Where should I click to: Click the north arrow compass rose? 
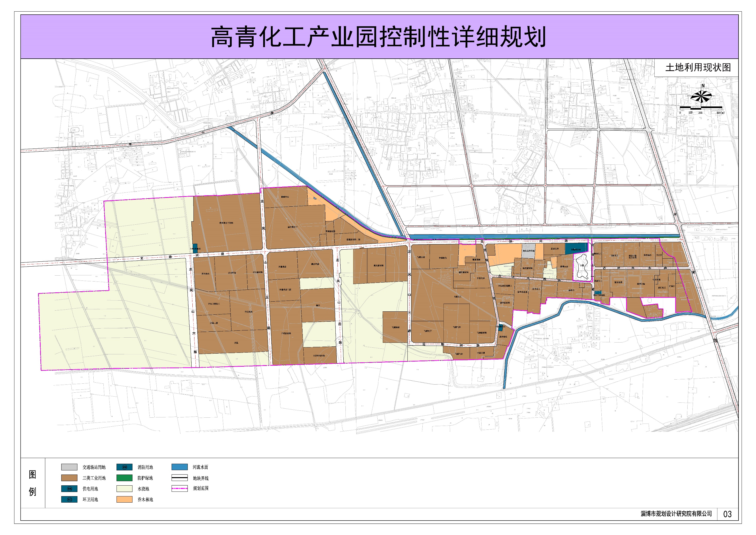pos(701,96)
